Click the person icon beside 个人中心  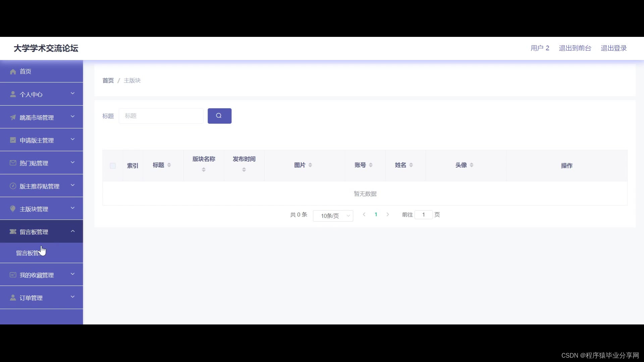tap(13, 95)
